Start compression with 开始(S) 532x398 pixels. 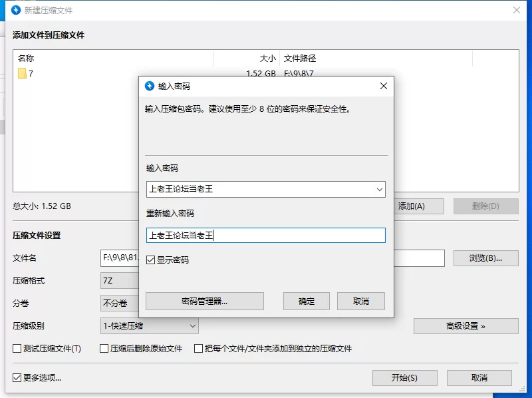[x=405, y=378]
